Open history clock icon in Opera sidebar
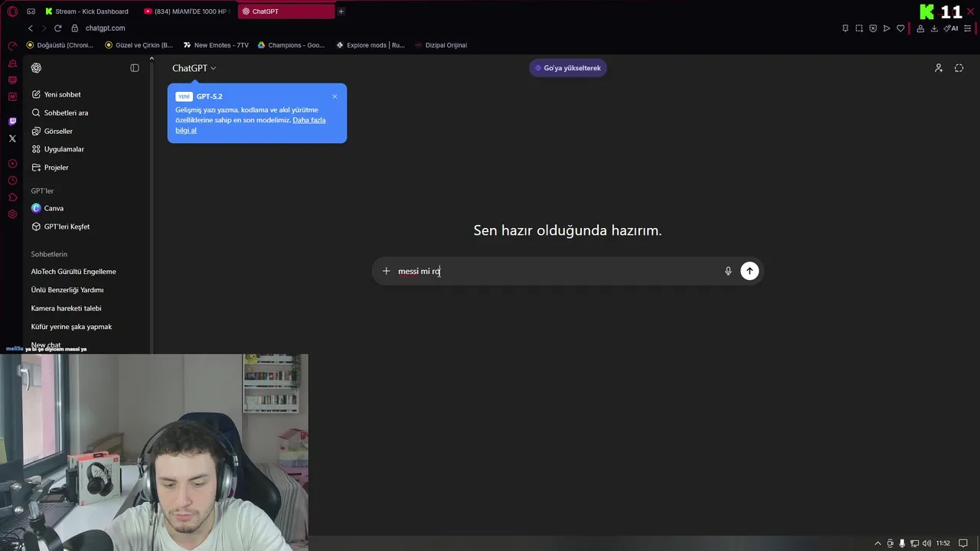 pyautogui.click(x=12, y=181)
